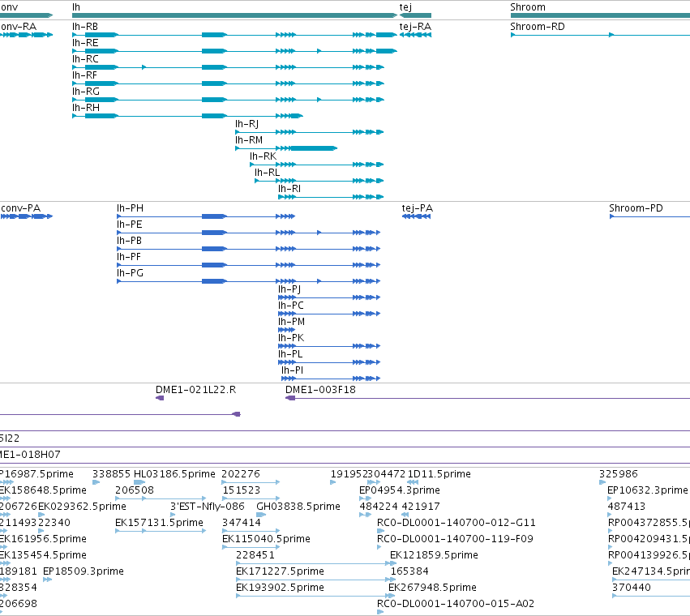690x616 pixels.
Task: Click EST RC0-DL0001-140700-119-F09
Action: [455, 539]
